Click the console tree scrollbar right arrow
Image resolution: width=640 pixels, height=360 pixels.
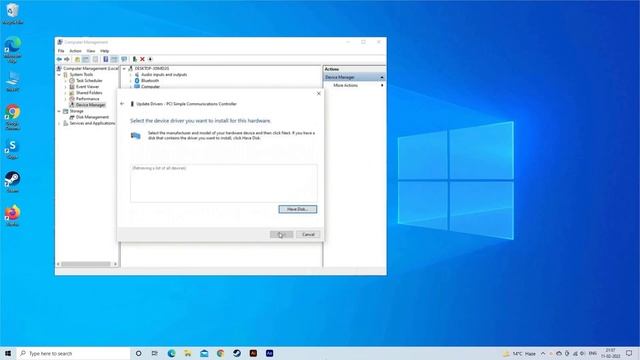(116, 264)
